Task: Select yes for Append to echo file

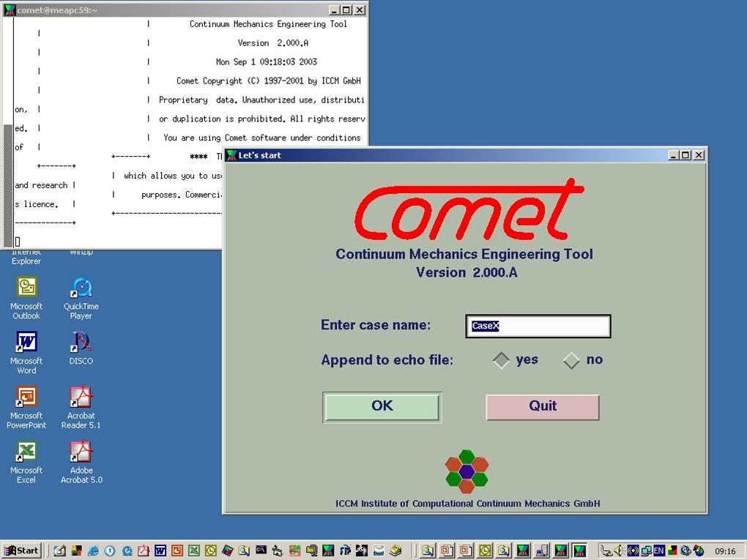Action: coord(501,360)
